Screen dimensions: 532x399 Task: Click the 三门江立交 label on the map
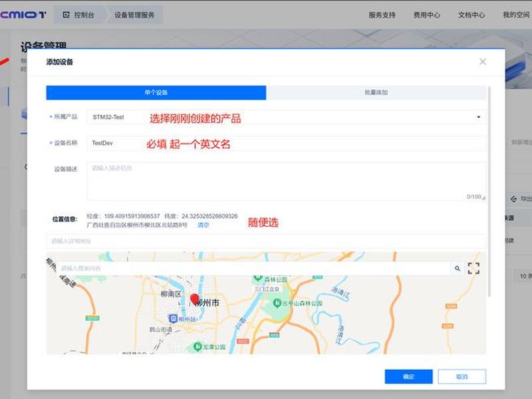[267, 289]
